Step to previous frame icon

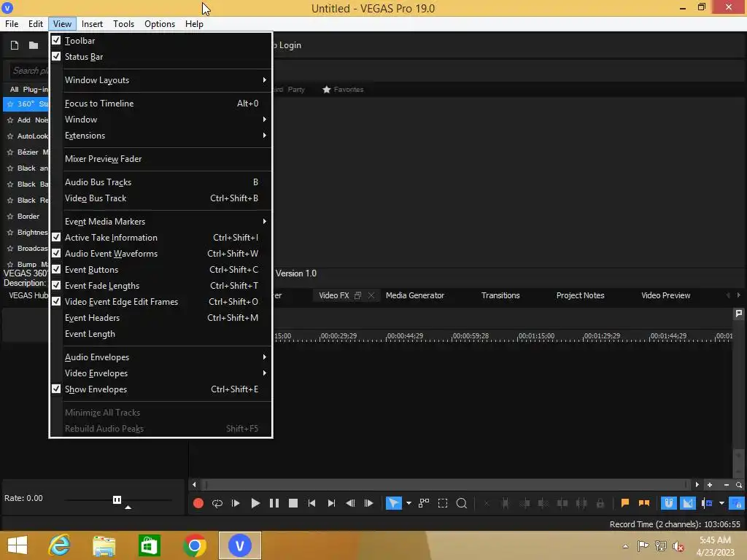(x=350, y=503)
